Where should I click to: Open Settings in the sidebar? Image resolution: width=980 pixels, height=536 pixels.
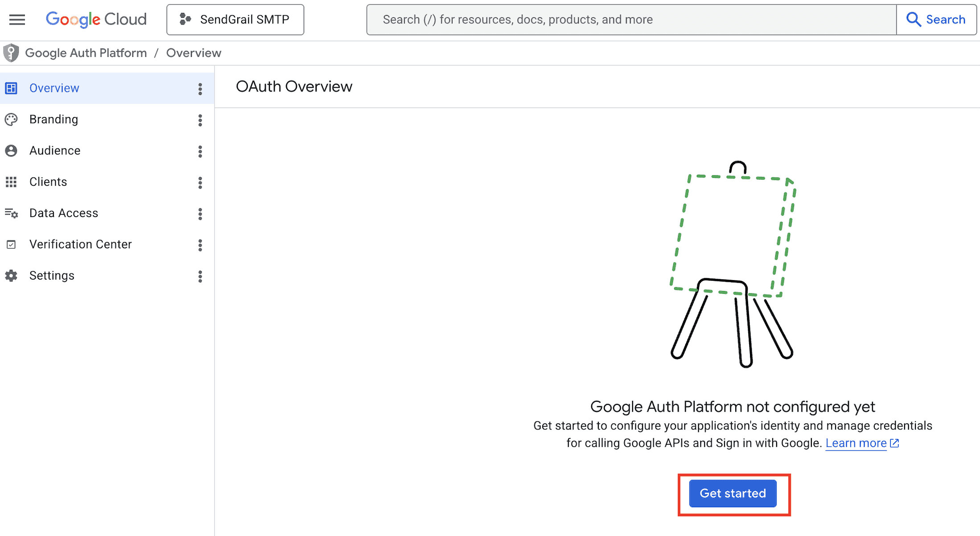pyautogui.click(x=107, y=276)
